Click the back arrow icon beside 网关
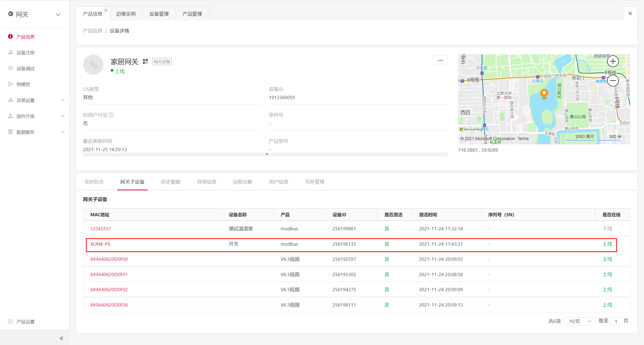The image size is (644, 345). (x=11, y=14)
